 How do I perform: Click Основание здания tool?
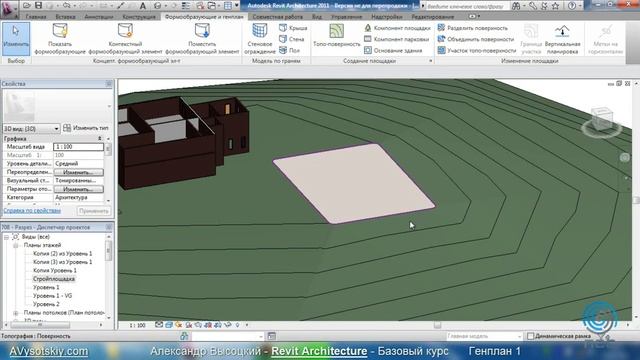tap(393, 50)
